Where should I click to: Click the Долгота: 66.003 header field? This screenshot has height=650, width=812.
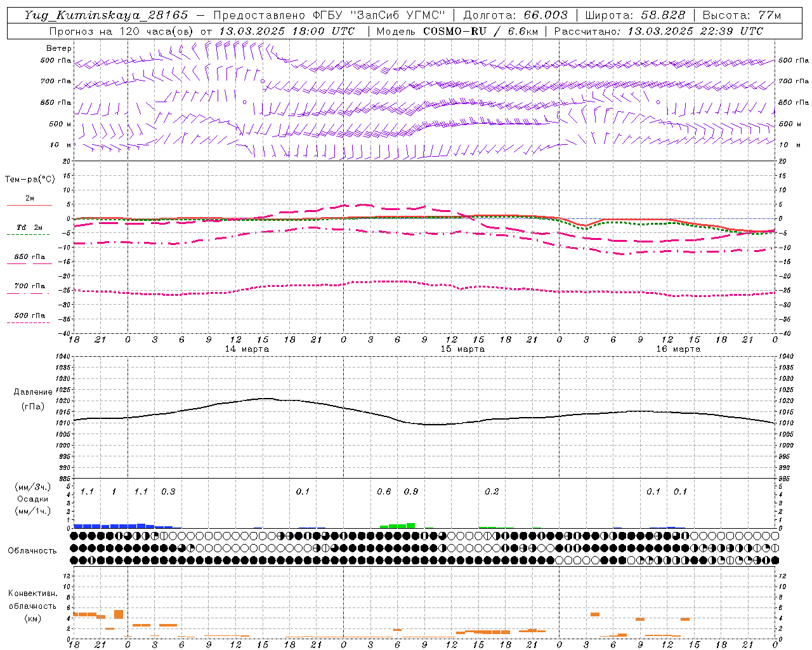(x=515, y=15)
